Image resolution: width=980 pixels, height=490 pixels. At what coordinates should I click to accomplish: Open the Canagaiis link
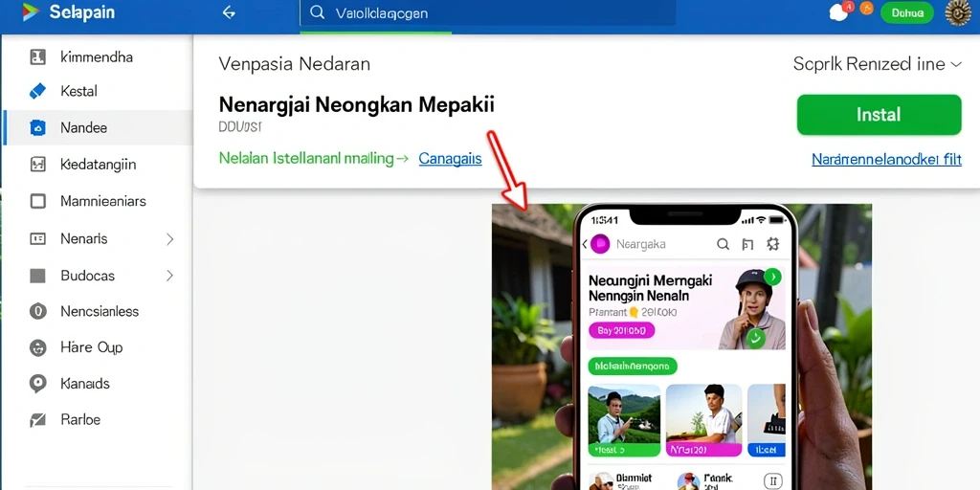(x=450, y=159)
